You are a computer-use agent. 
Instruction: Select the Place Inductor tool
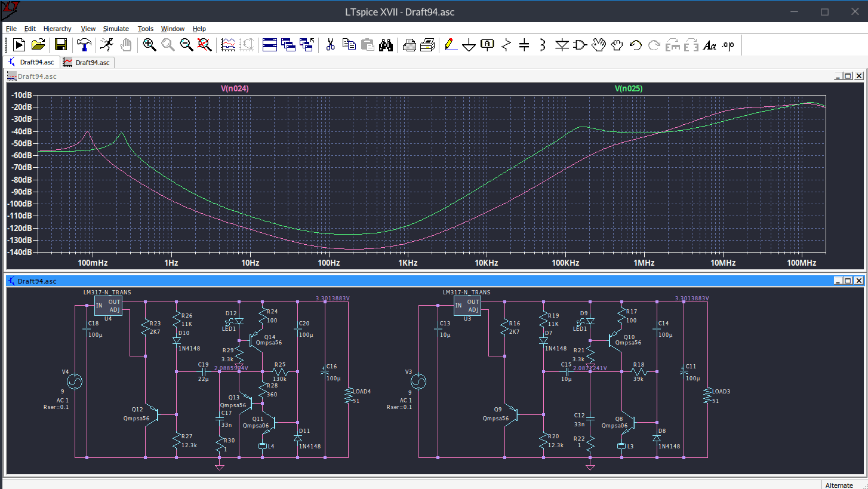pos(543,45)
